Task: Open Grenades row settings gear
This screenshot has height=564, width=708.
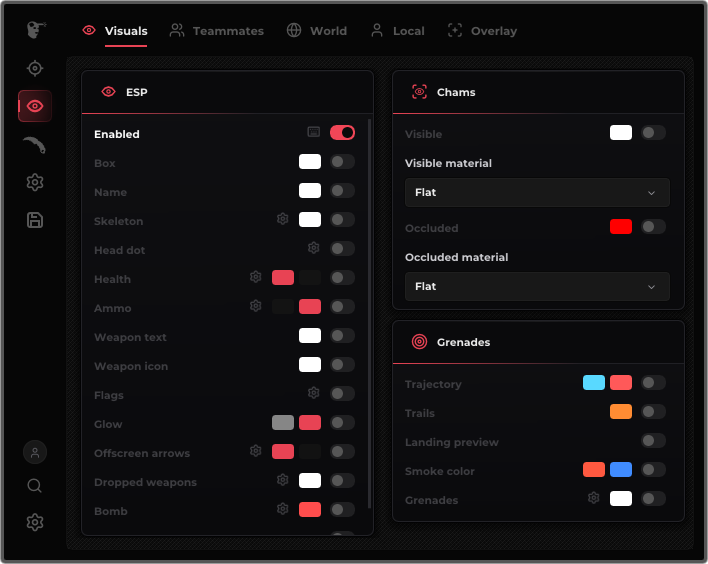Action: (593, 498)
